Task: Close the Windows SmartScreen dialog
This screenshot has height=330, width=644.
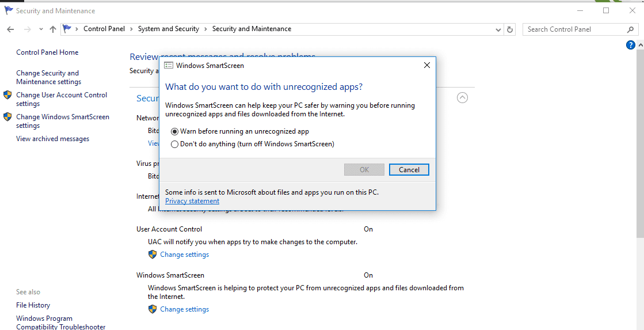Action: click(x=426, y=65)
